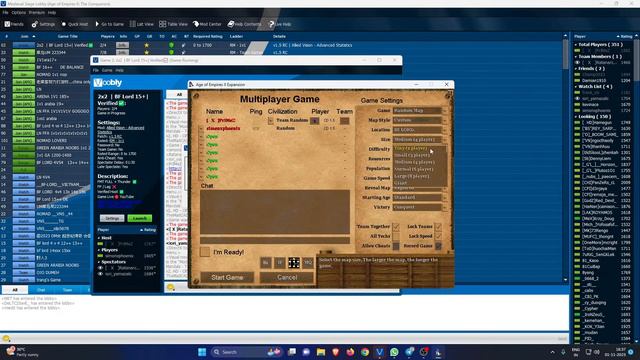
Task: Open the File menu in the lobby window
Action: tap(5, 13)
